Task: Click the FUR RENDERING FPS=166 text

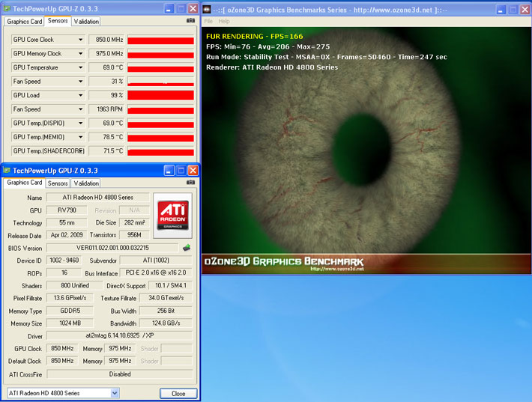Action: 255,36
